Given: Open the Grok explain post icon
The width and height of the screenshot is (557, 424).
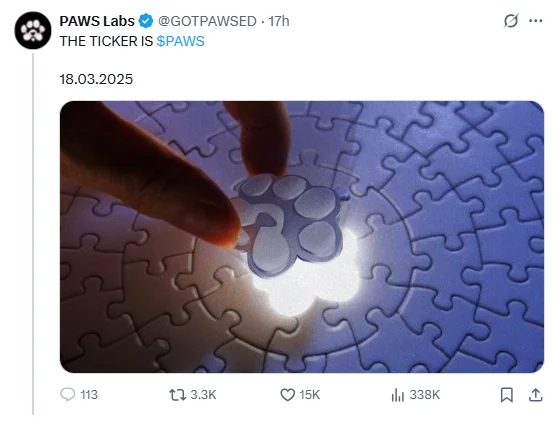Looking at the screenshot, I should tap(511, 21).
